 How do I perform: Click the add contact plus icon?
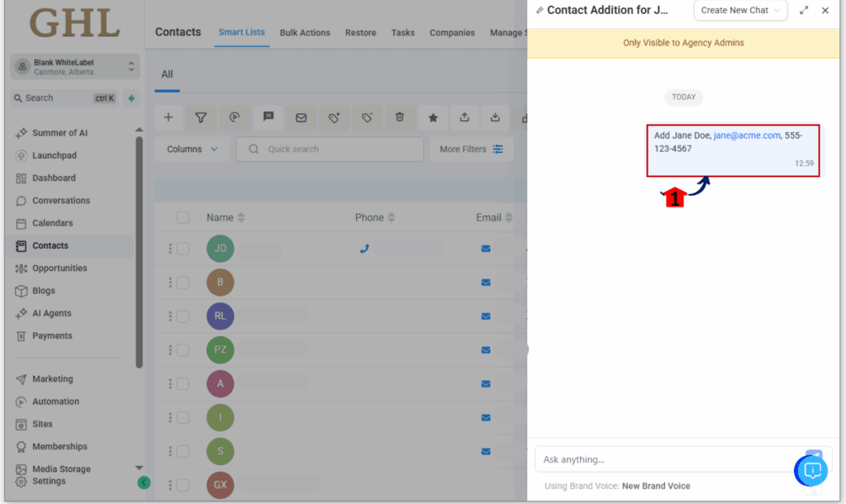[x=169, y=117]
